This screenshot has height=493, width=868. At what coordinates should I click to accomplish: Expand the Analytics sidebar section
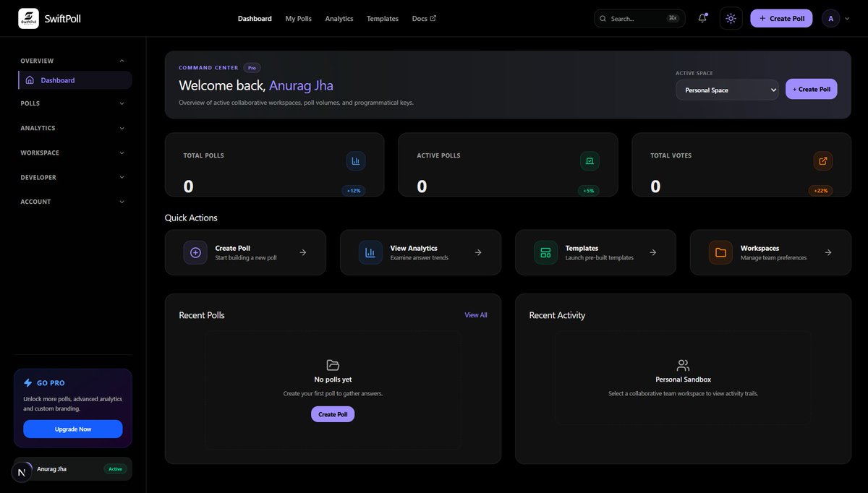pos(72,128)
